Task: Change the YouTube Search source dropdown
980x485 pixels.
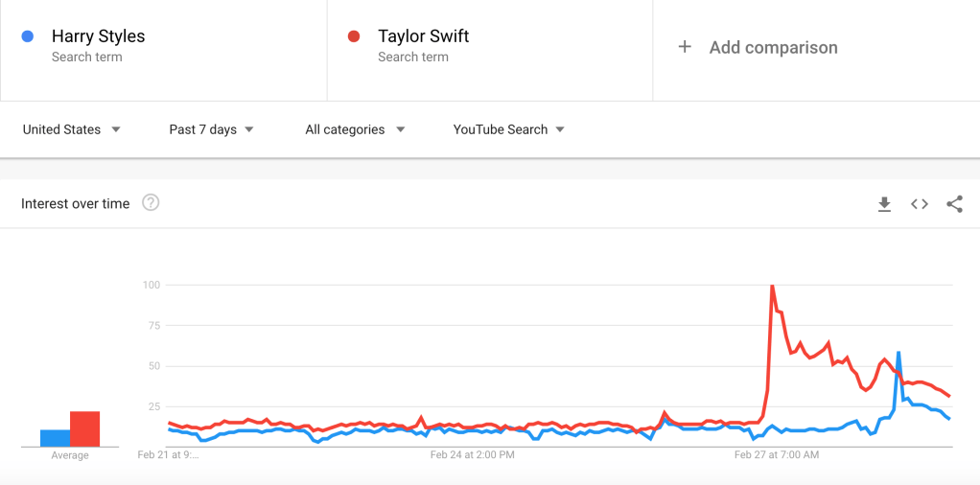Action: [x=508, y=129]
